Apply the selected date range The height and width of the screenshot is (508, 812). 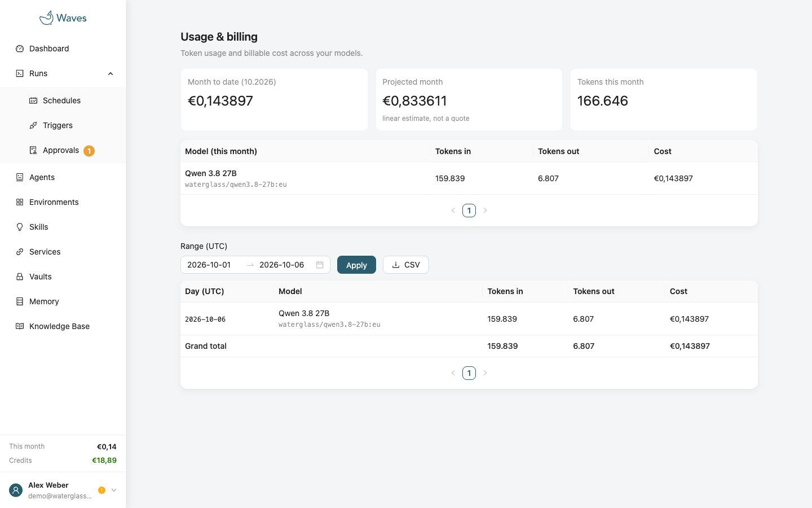point(356,265)
